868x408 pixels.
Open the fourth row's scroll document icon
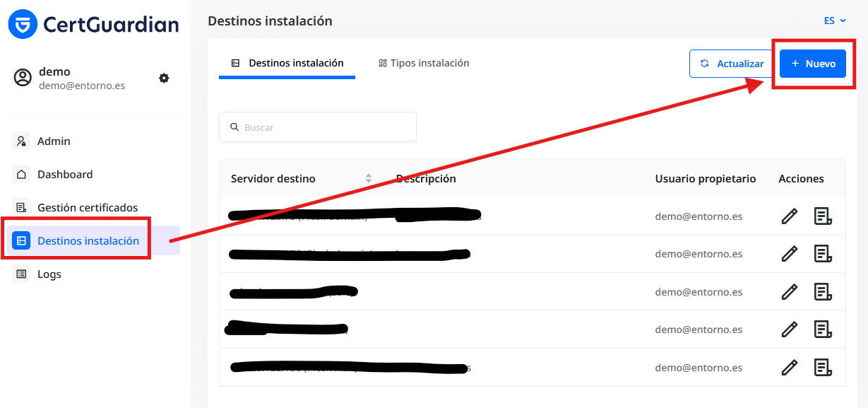823,330
